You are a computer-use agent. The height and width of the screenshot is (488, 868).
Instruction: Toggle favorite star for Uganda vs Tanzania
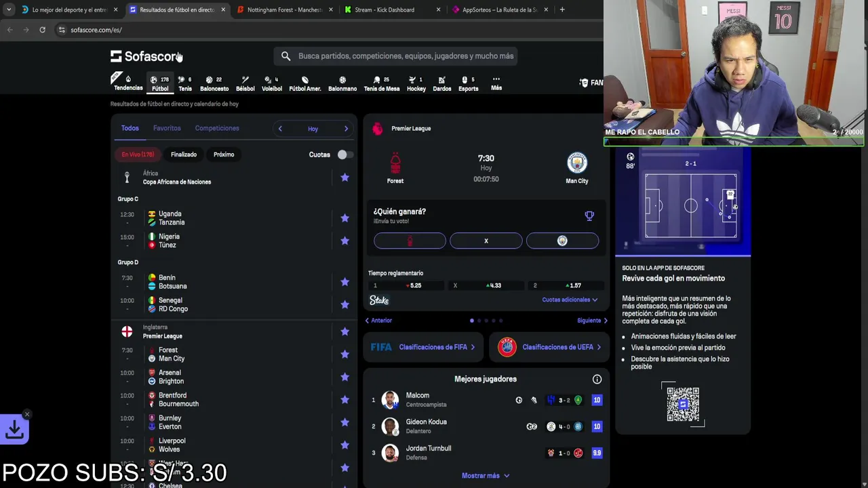344,218
